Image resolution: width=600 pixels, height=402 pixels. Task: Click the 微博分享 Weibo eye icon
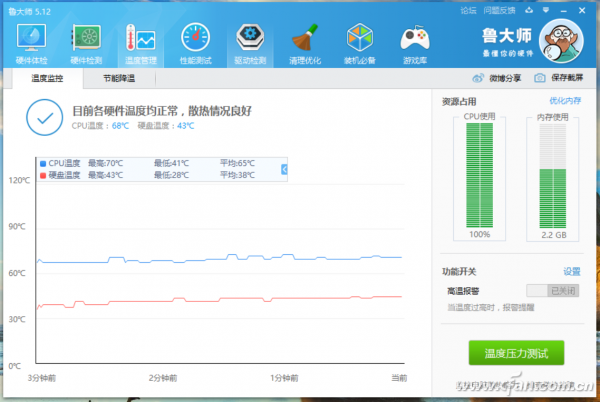(478, 78)
